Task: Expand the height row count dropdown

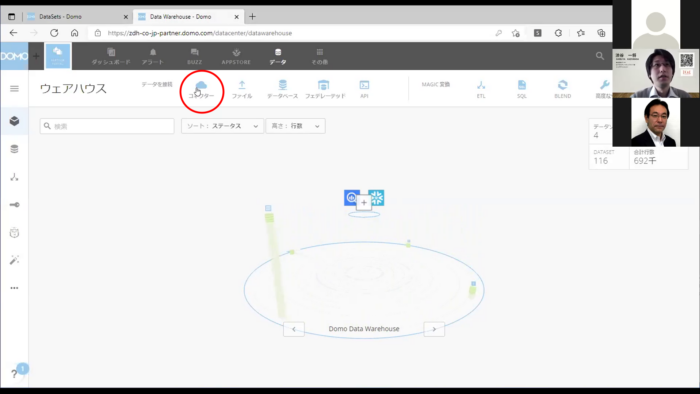Action: [296, 126]
